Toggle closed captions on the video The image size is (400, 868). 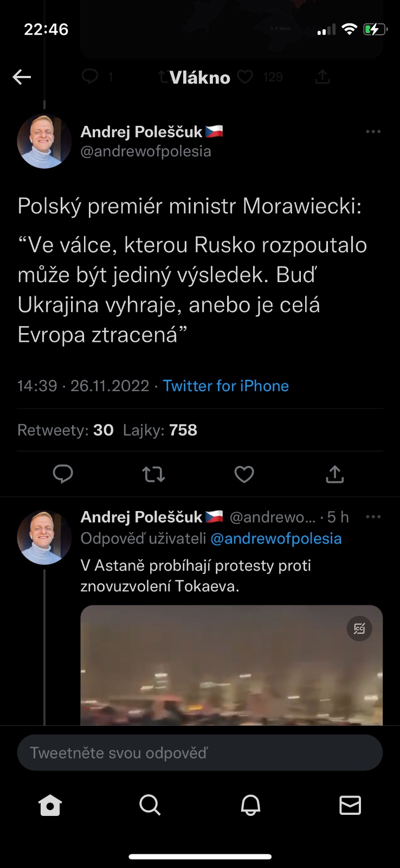(x=359, y=628)
